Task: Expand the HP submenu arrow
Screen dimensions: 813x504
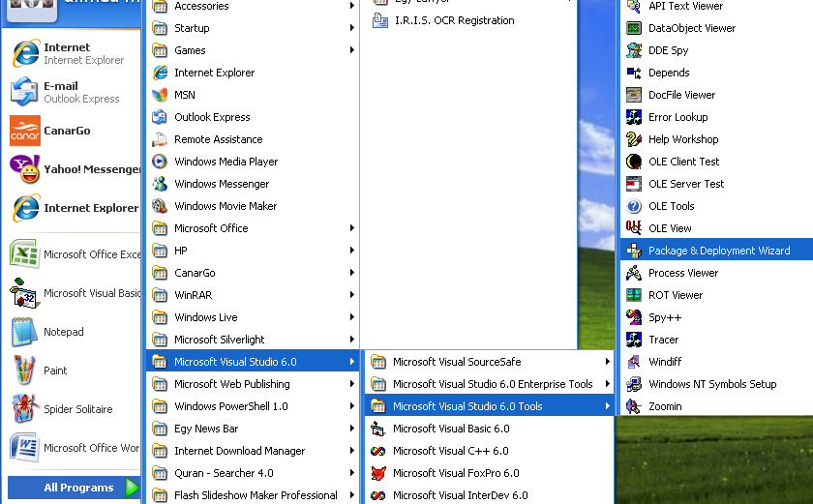Action: point(352,251)
